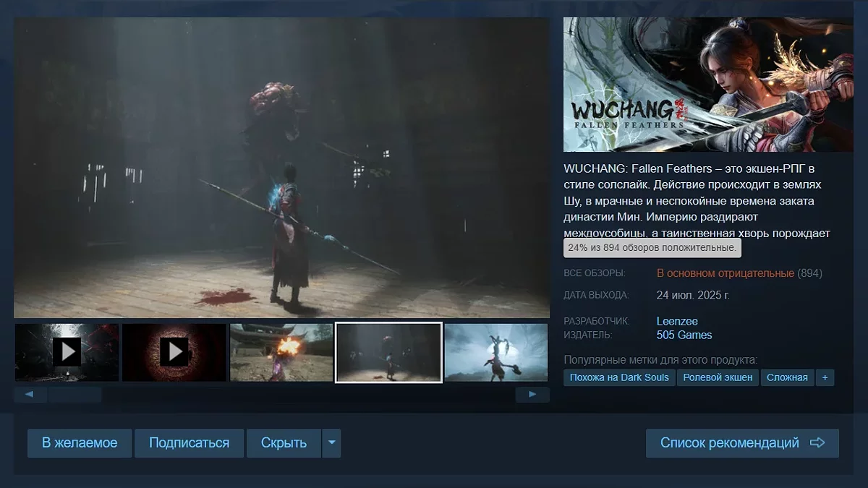868x488 pixels.
Task: Play the second trailer with red eye thumbnail
Action: [174, 352]
